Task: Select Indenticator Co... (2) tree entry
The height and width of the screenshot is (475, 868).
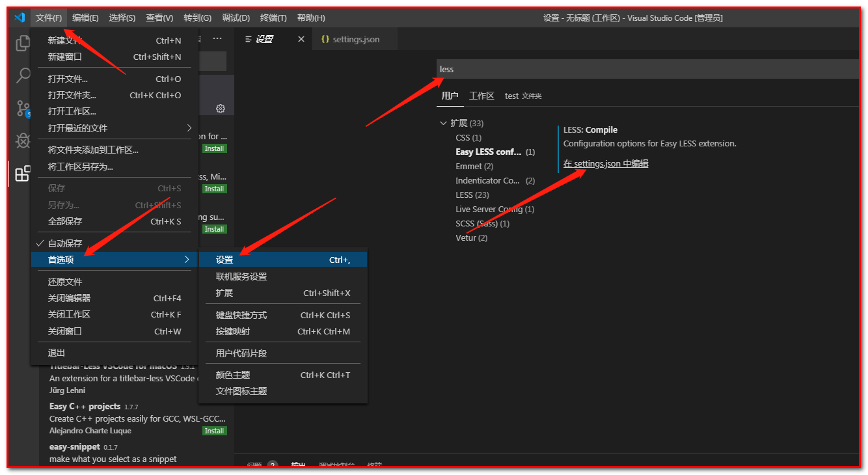Action: pos(495,180)
